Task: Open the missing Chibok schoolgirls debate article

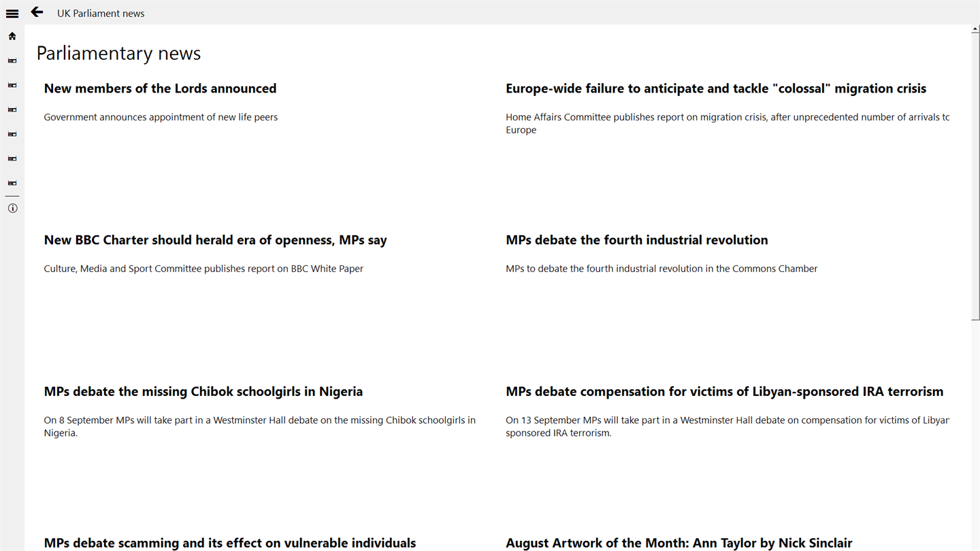Action: click(203, 392)
